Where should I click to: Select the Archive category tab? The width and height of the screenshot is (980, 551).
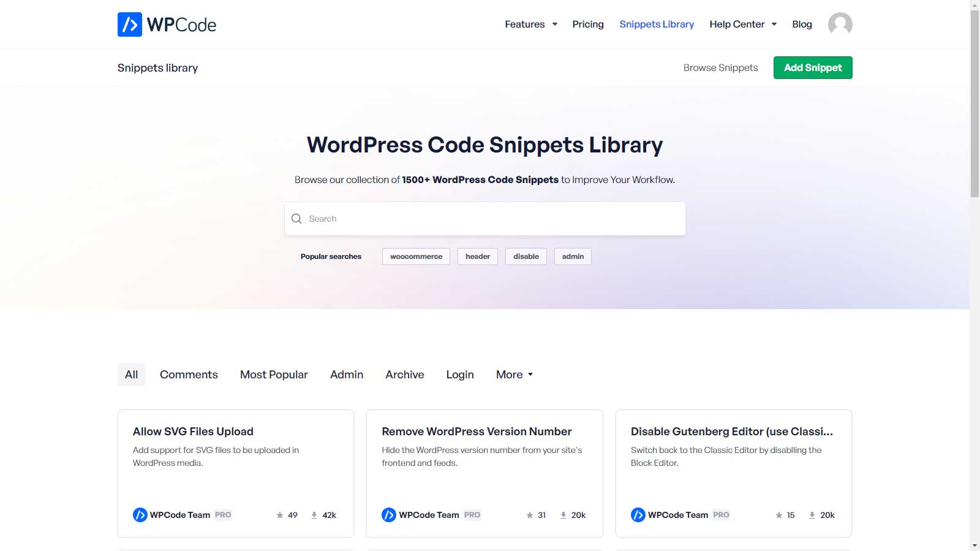point(405,375)
